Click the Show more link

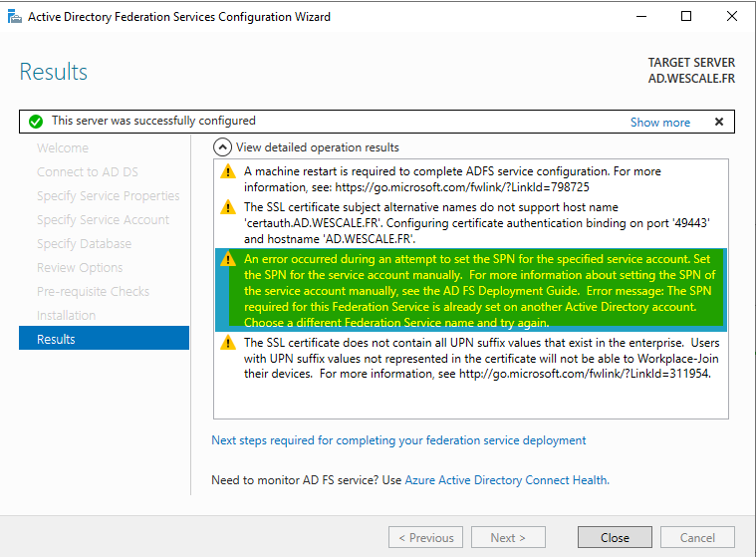660,123
